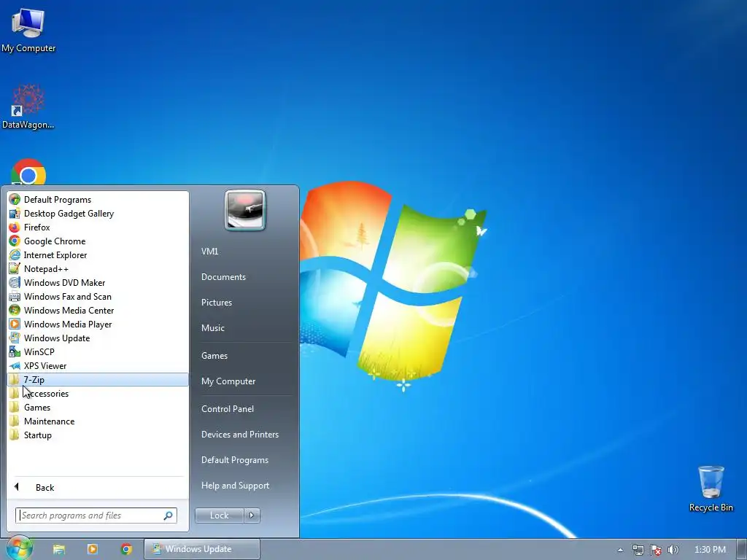Click the taskbar clock showing 1:30 PM

[710, 550]
